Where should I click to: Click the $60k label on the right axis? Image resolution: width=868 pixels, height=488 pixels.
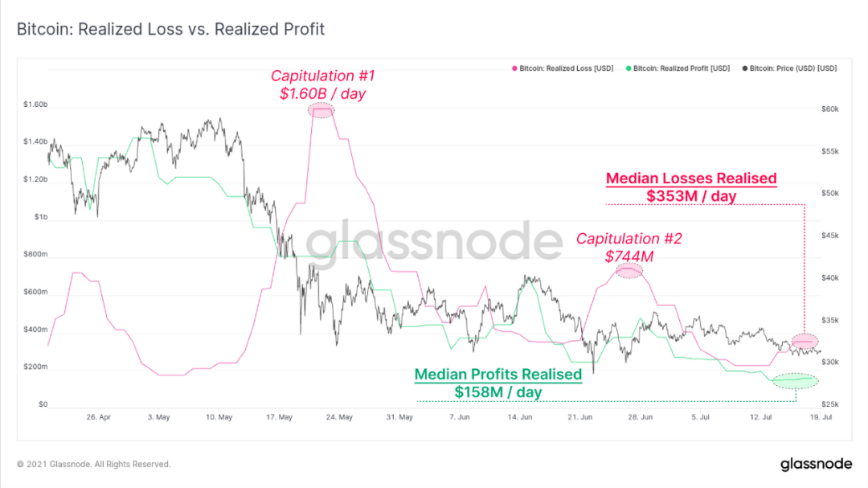coord(829,109)
